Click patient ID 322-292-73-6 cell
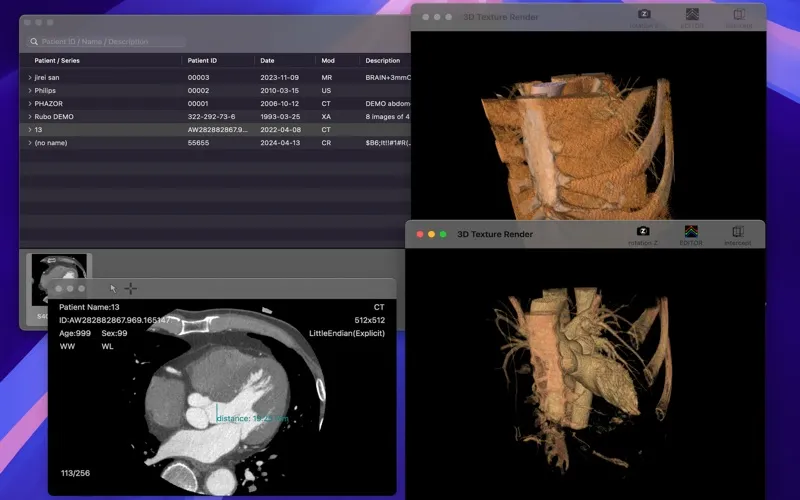The width and height of the screenshot is (800, 500). click(211, 117)
